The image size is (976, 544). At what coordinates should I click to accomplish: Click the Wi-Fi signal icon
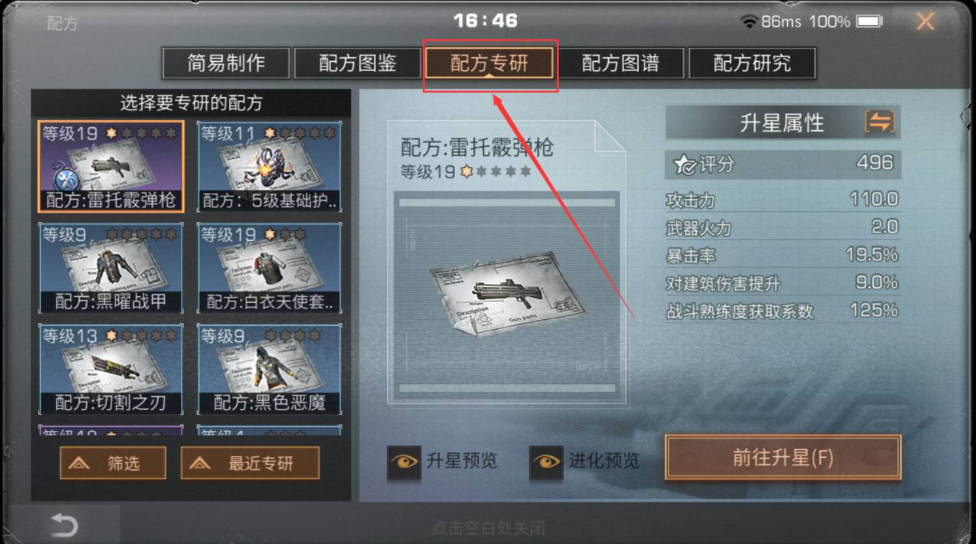click(x=749, y=22)
